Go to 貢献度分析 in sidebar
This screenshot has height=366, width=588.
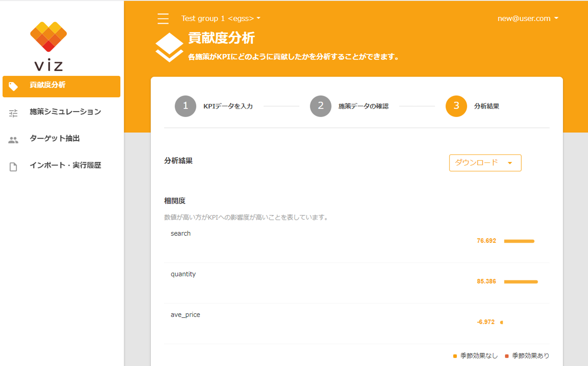(61, 86)
